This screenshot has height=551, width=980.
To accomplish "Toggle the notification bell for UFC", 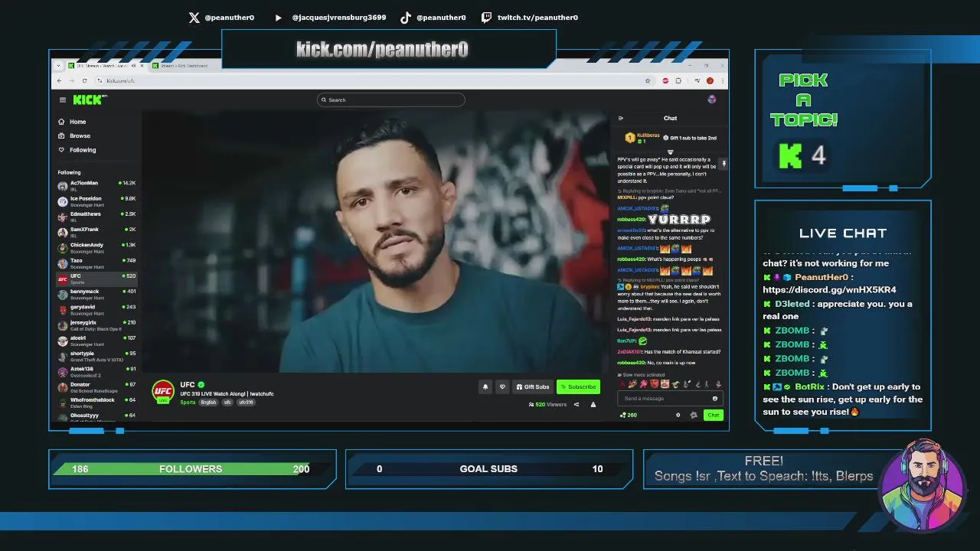I will pyautogui.click(x=485, y=386).
